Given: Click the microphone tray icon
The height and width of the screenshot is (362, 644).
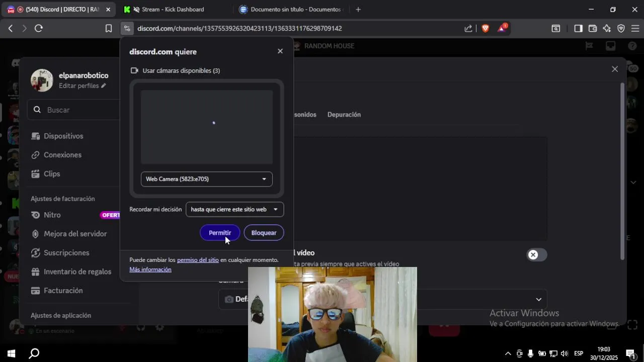Looking at the screenshot, I should click(530, 353).
